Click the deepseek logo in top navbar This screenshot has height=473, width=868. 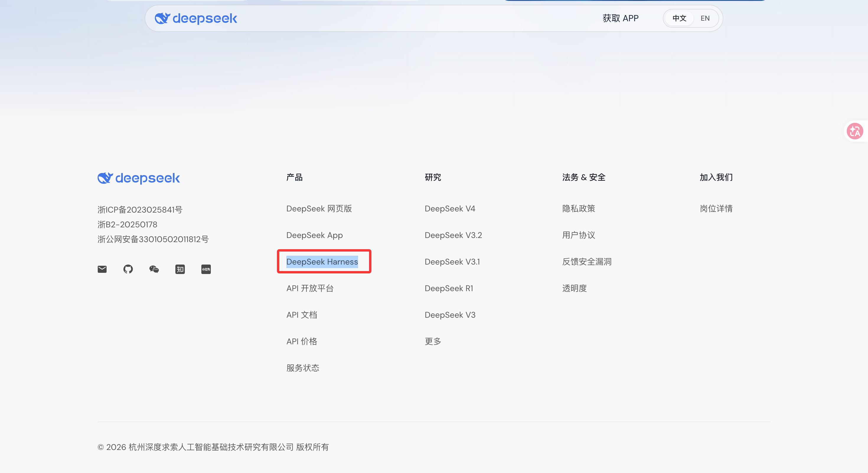pyautogui.click(x=196, y=18)
